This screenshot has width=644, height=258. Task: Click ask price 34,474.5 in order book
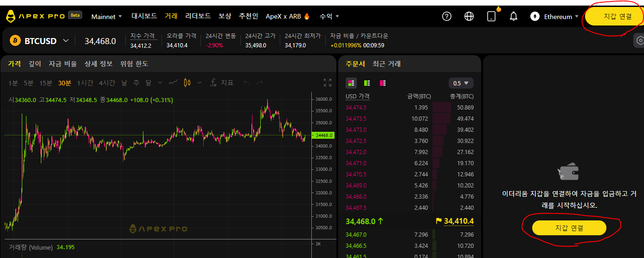pos(356,107)
